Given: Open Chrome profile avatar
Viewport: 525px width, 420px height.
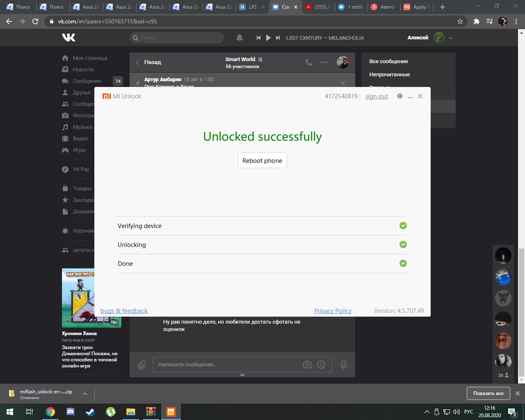Looking at the screenshot, I should tap(503, 21).
